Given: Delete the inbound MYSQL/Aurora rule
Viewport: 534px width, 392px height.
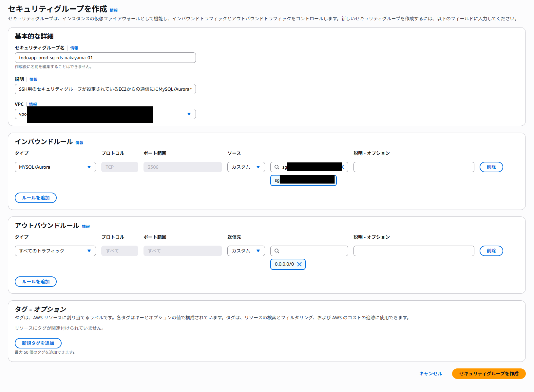Looking at the screenshot, I should pos(491,167).
